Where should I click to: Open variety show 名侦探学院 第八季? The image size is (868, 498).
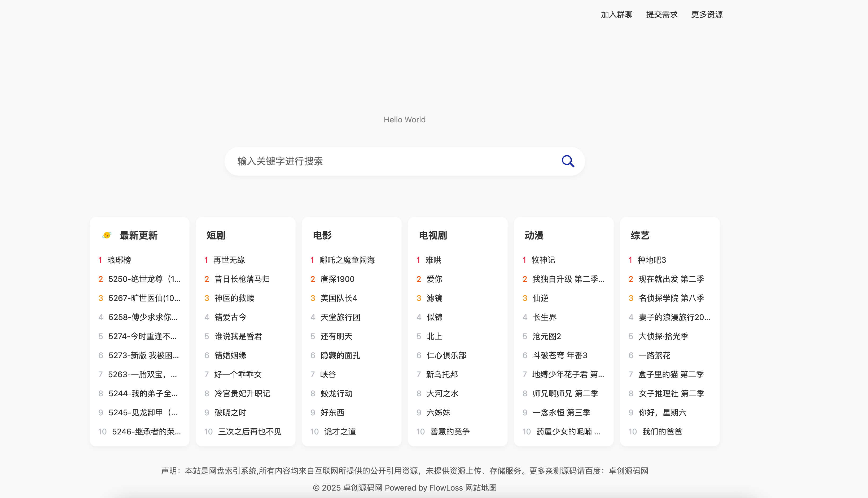(x=672, y=298)
